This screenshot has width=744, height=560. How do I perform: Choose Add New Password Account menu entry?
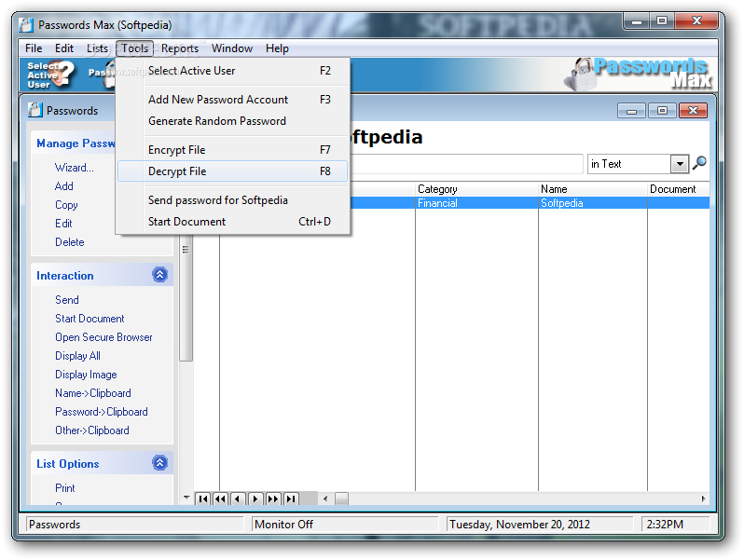click(x=232, y=100)
